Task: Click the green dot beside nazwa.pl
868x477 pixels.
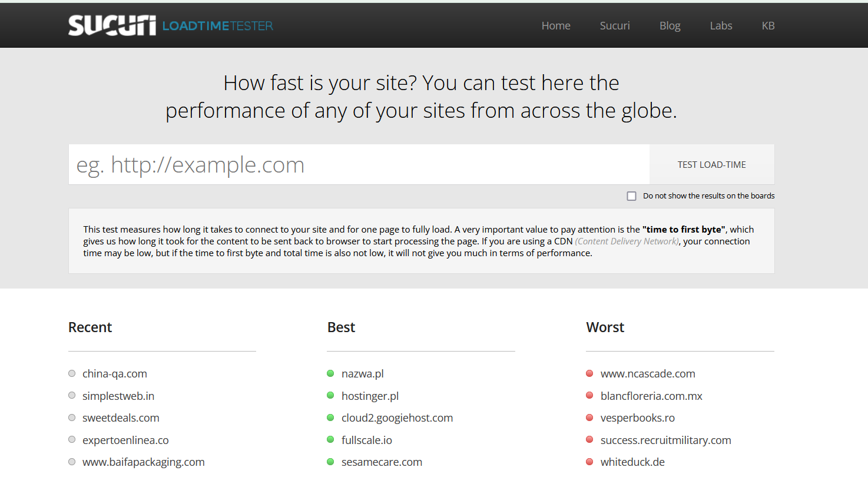Action: (330, 373)
